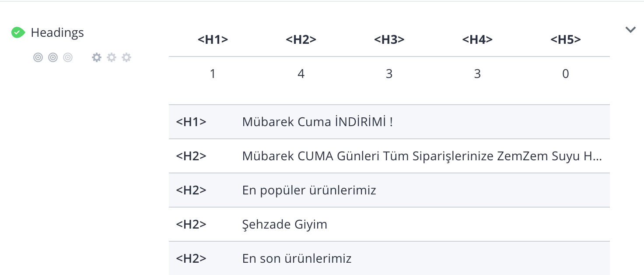The height and width of the screenshot is (275, 644).
Task: Select the <H2> column header
Action: [301, 39]
